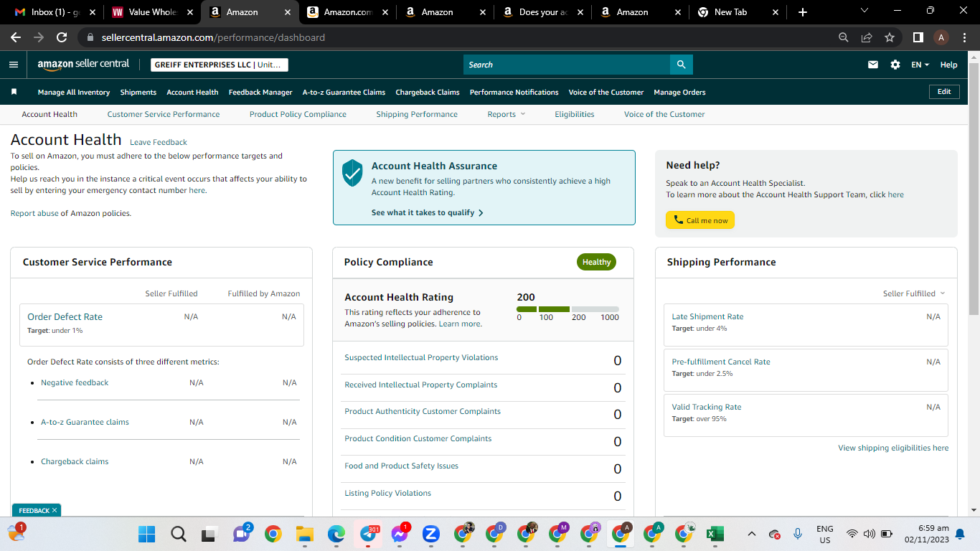Open Feedback Manager menu item

[260, 92]
